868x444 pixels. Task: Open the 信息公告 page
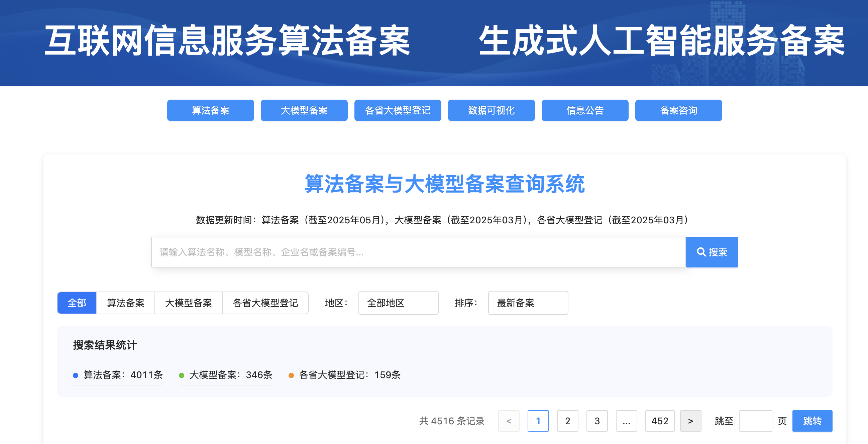pyautogui.click(x=584, y=110)
